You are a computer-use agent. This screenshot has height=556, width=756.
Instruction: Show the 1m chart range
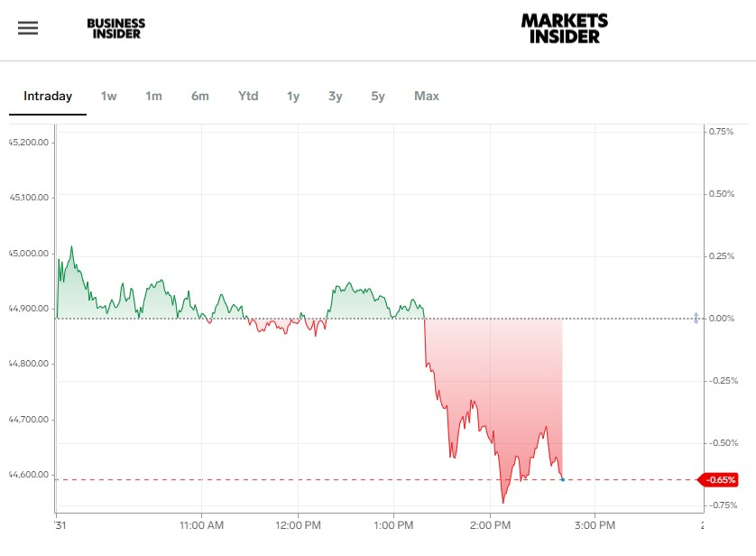pyautogui.click(x=153, y=96)
